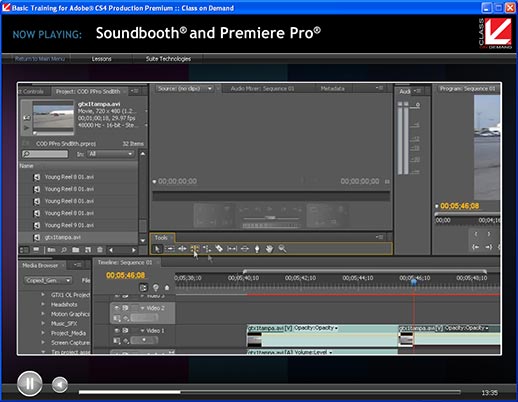Open the Media Browser tab
Viewport: 518px width, 402px height.
pos(40,265)
